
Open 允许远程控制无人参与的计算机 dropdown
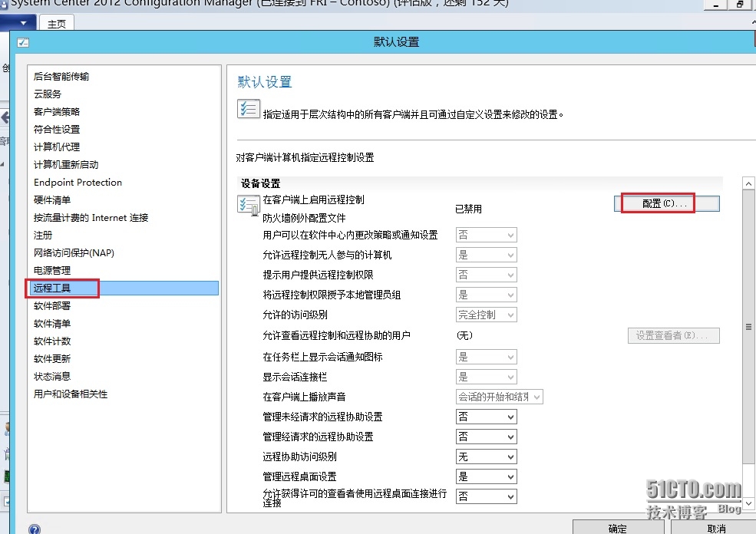pos(486,255)
